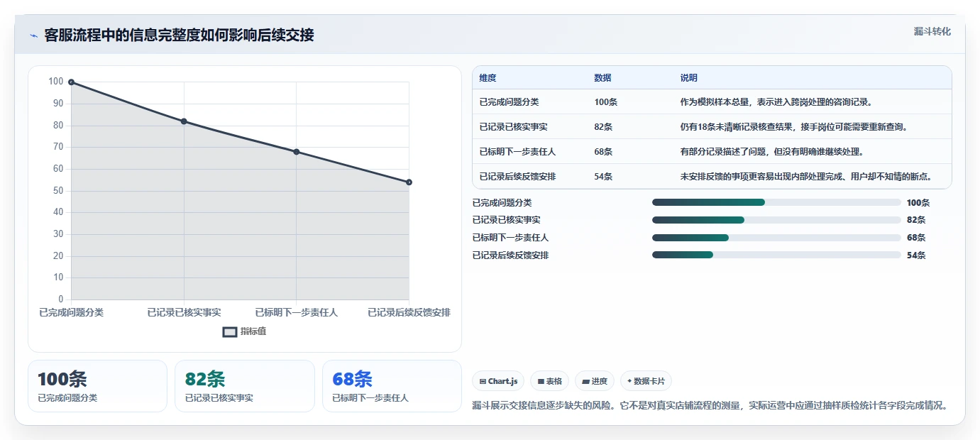Click the y-axis label 50 on the chart
This screenshot has height=440, width=980.
point(57,191)
